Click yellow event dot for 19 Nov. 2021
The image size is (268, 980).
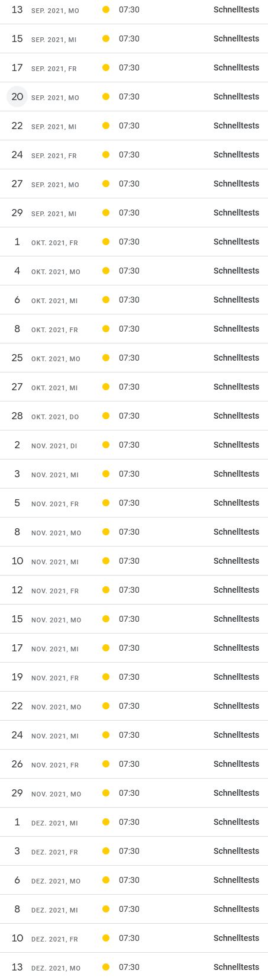[x=106, y=677]
